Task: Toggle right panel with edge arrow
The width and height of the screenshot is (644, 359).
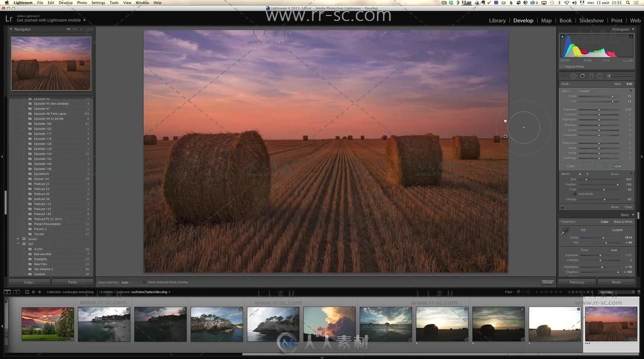Action: (x=642, y=157)
